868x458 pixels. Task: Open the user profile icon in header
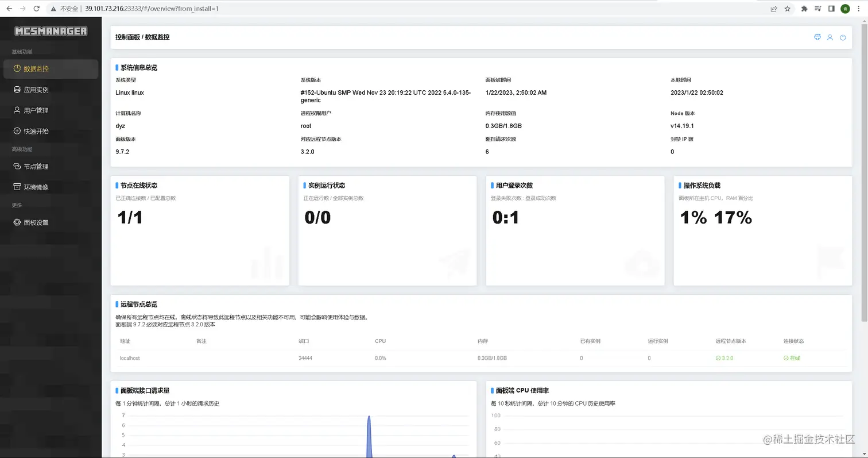click(830, 37)
